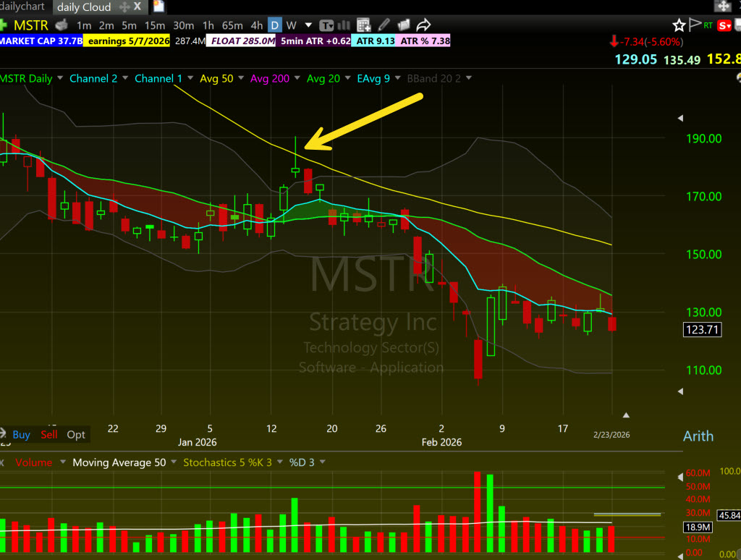This screenshot has height=560, width=741.
Task: Click the 5min ATR +0.62 label
Action: (x=316, y=41)
